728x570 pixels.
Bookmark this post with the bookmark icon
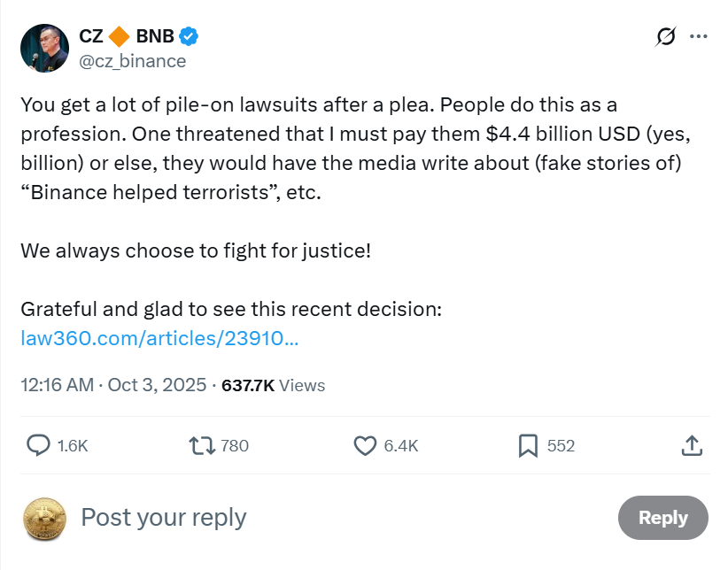[x=528, y=445]
